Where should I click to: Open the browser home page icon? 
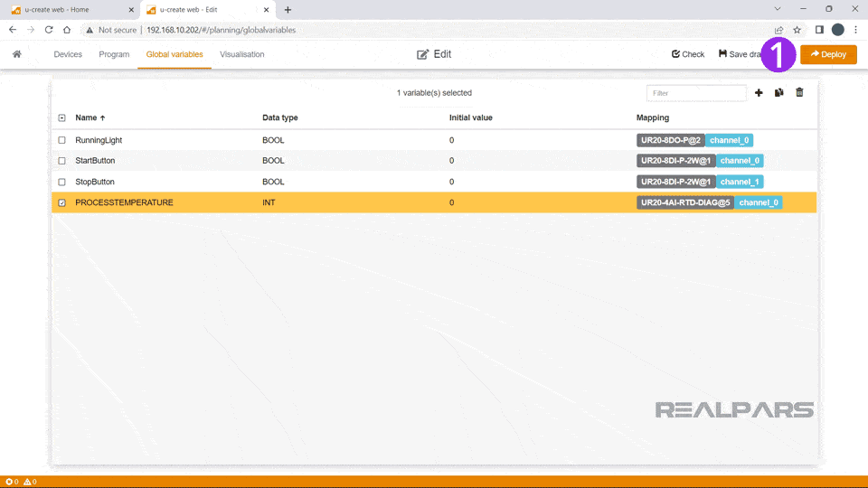tap(67, 30)
